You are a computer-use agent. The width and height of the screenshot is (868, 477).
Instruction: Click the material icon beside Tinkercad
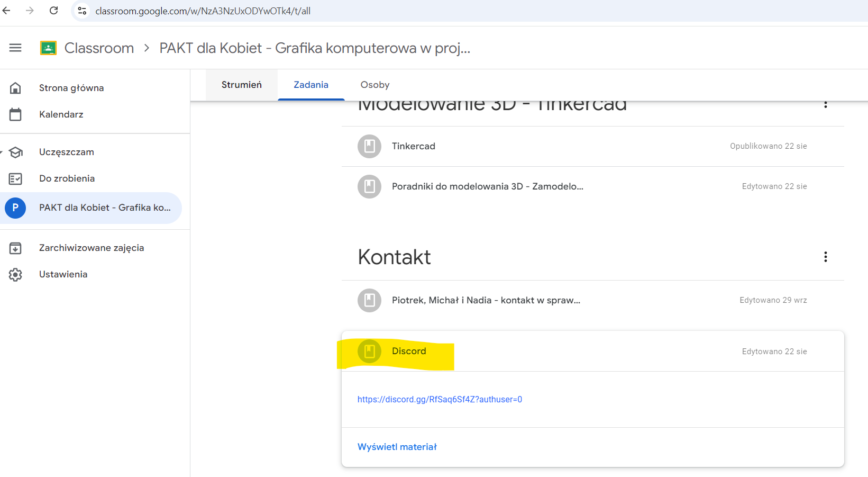[x=369, y=146]
